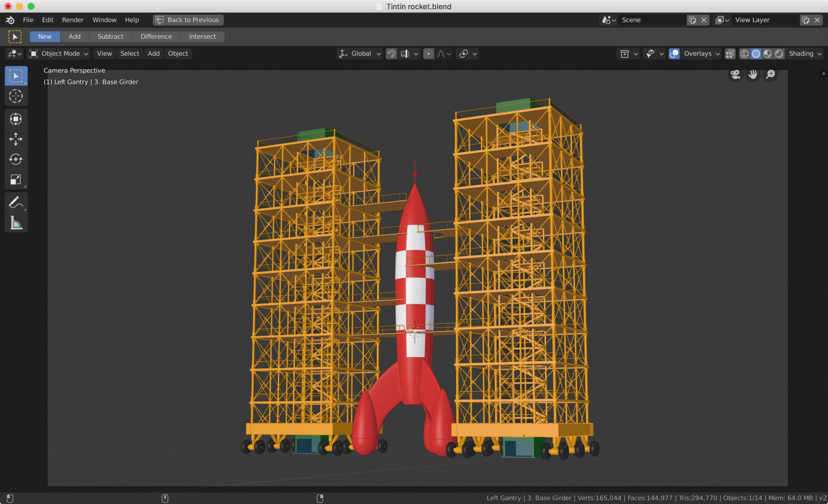Select the Scale tool
This screenshot has height=504, width=828.
(16, 180)
